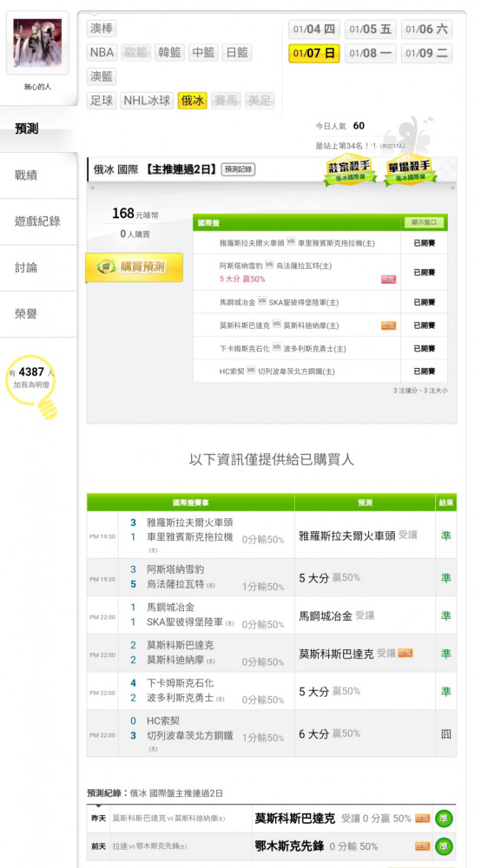Viewport: 481px width, 868px height.
Task: Choose highlighted date 01/07 日
Action: 313,54
